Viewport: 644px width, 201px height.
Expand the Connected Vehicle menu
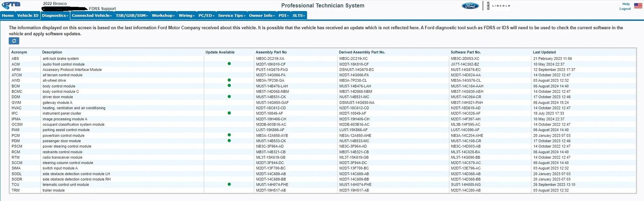92,16
